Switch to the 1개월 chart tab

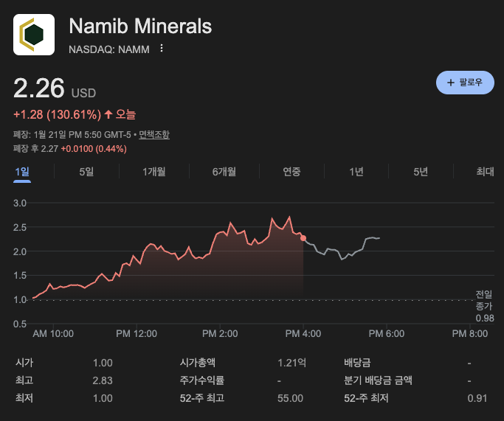click(x=154, y=172)
